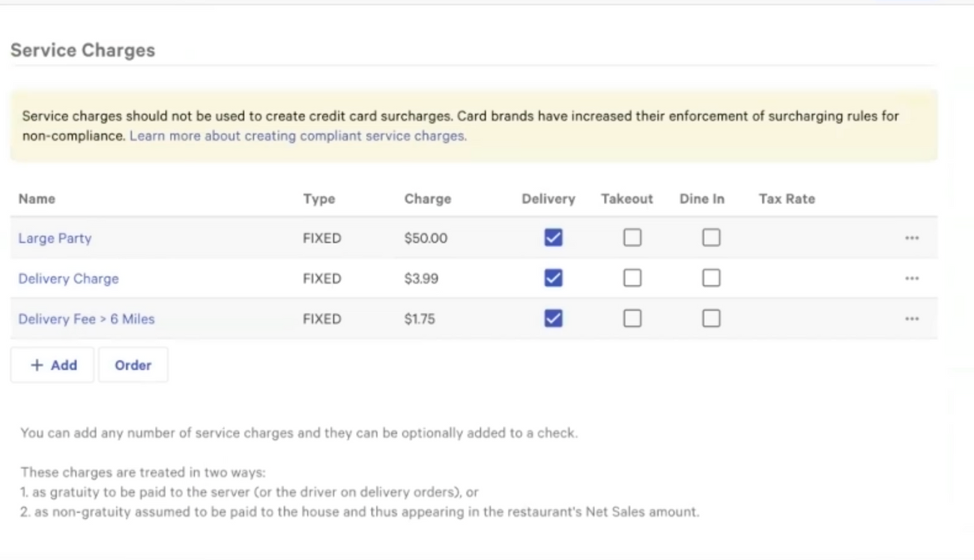The height and width of the screenshot is (560, 974).
Task: Select FIXED type in Delivery Fee row
Action: [322, 319]
